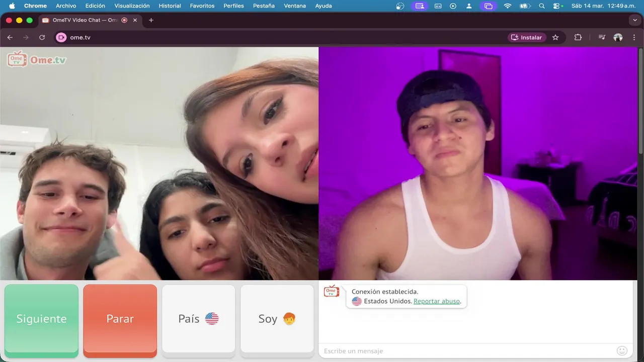Click the user account icon in menu bar
644x362 pixels.
coord(469,6)
